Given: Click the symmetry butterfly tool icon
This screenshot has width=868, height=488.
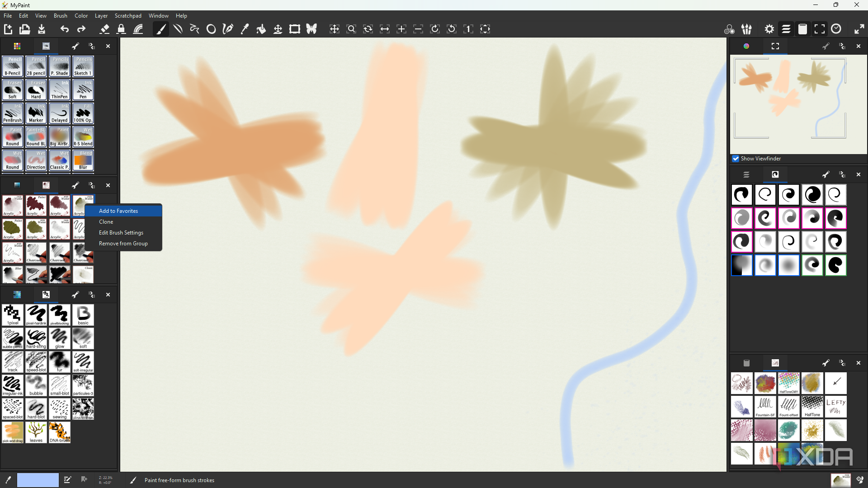Looking at the screenshot, I should point(311,29).
